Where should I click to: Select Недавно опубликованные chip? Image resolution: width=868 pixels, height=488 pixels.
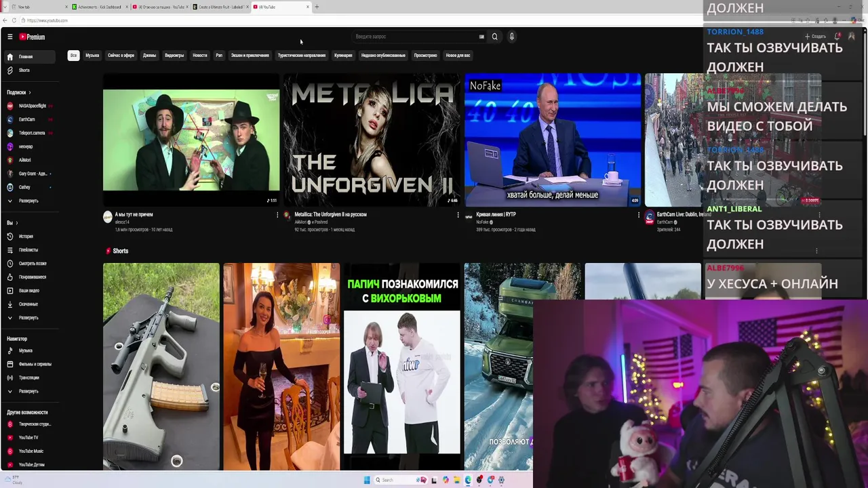(383, 56)
